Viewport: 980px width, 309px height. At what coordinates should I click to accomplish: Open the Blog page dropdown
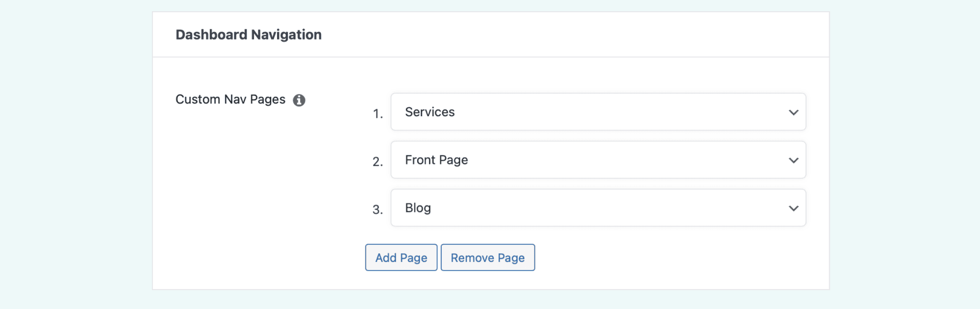(x=598, y=208)
